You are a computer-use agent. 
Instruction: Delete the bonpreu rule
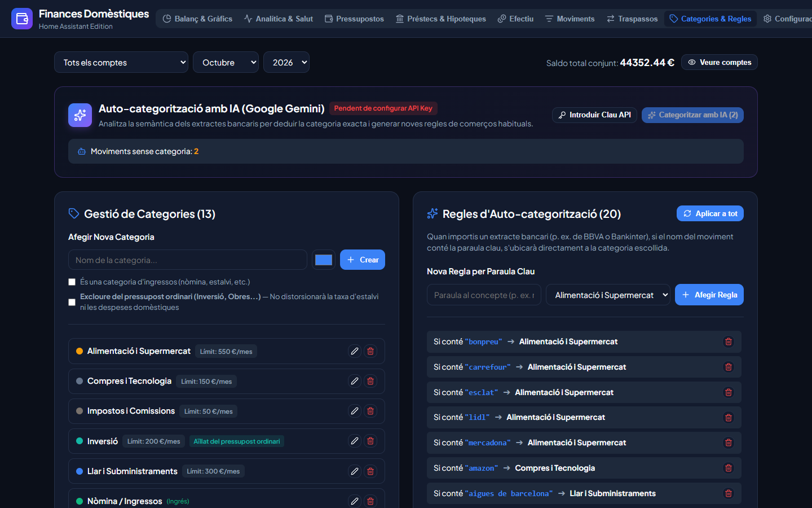point(729,341)
